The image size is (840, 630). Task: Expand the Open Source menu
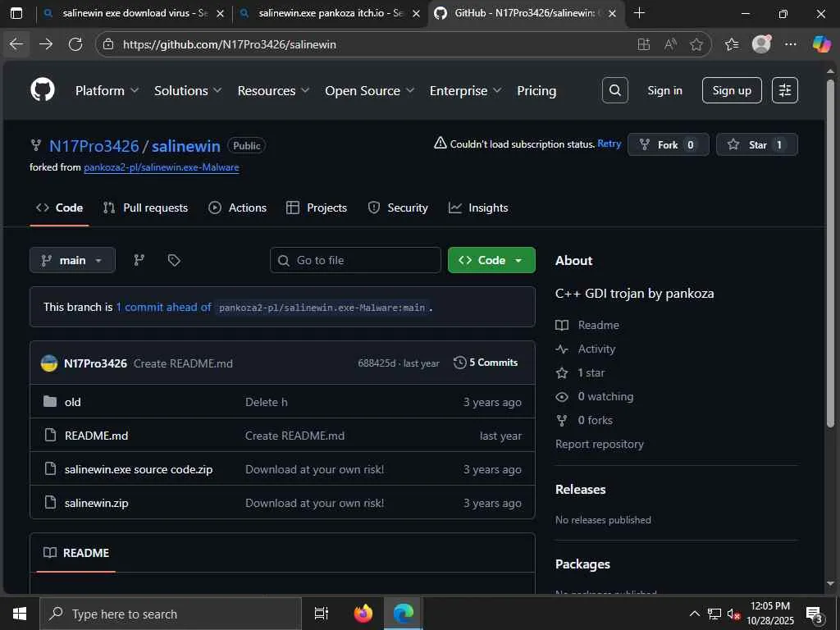pos(370,90)
